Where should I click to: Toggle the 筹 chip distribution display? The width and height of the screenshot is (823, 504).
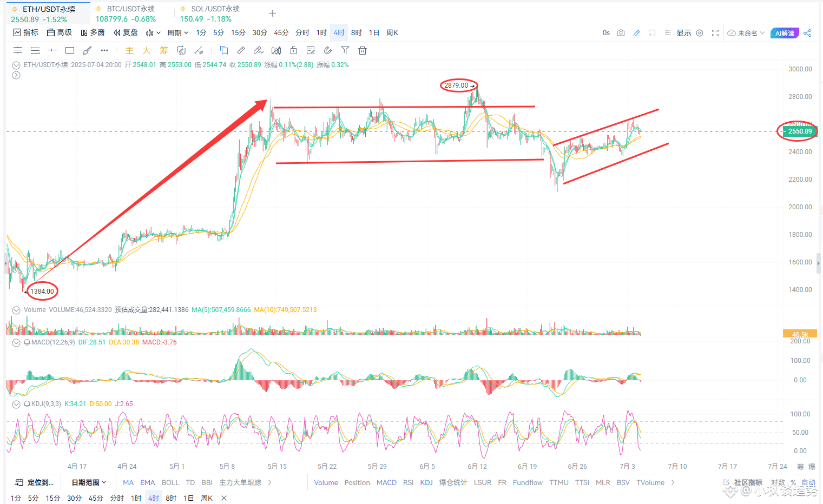click(x=163, y=50)
